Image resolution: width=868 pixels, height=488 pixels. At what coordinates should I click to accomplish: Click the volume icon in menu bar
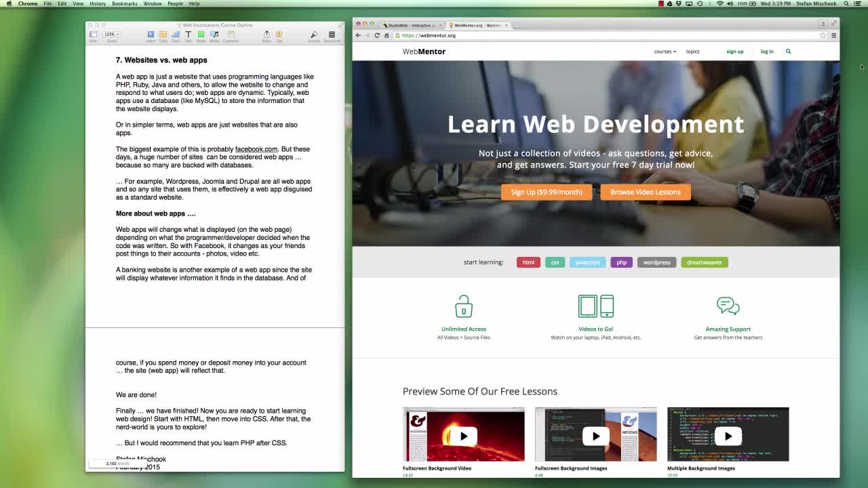pyautogui.click(x=730, y=3)
